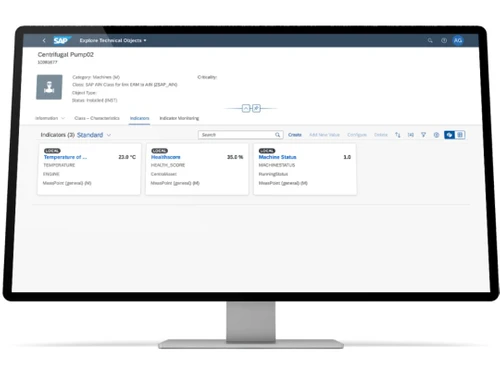This screenshot has height=375, width=500.
Task: Click the MACHINESTATUS text
Action: tap(277, 165)
